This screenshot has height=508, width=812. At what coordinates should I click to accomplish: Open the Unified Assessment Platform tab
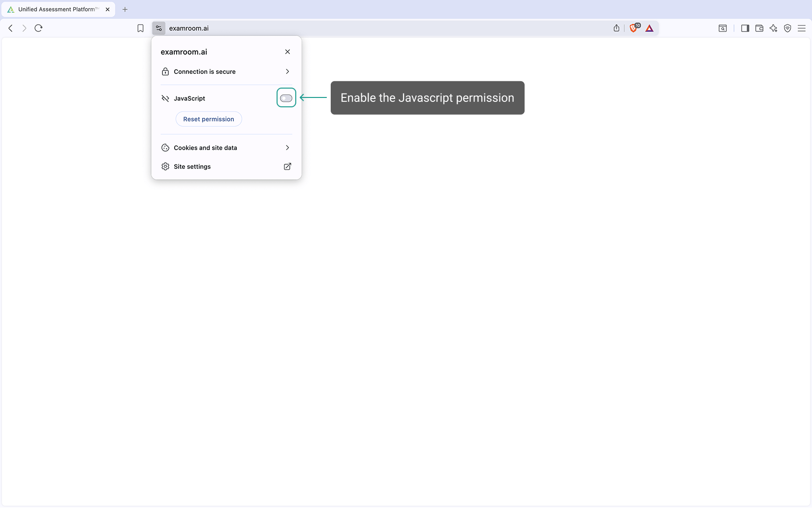coord(54,9)
